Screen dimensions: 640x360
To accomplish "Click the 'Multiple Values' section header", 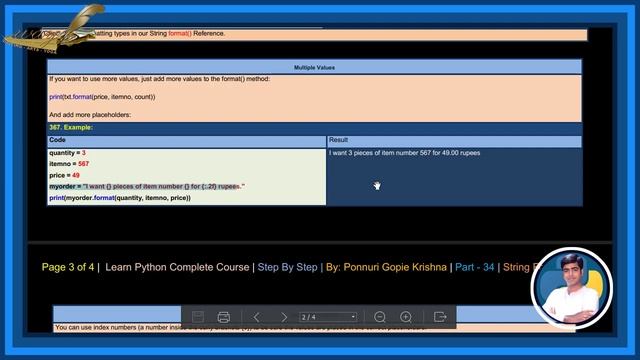I will (x=314, y=67).
